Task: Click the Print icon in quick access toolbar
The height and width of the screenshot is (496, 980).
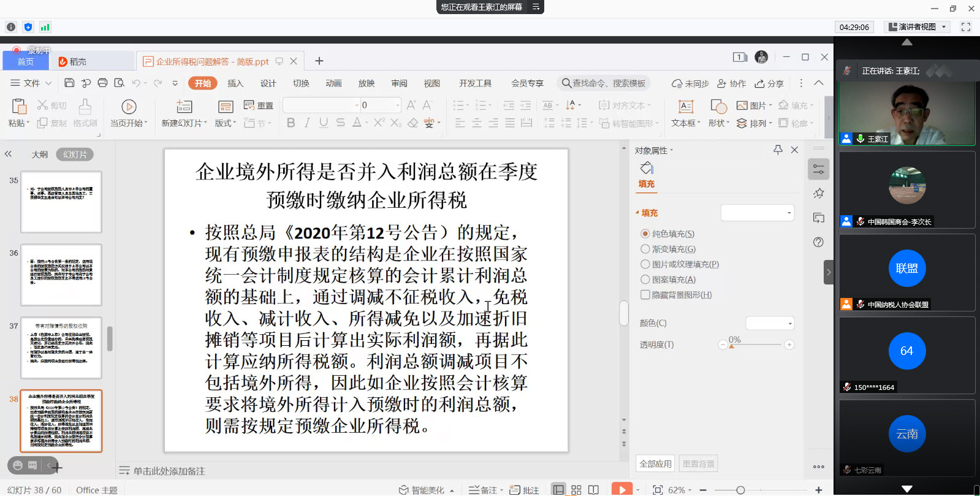Action: [102, 83]
